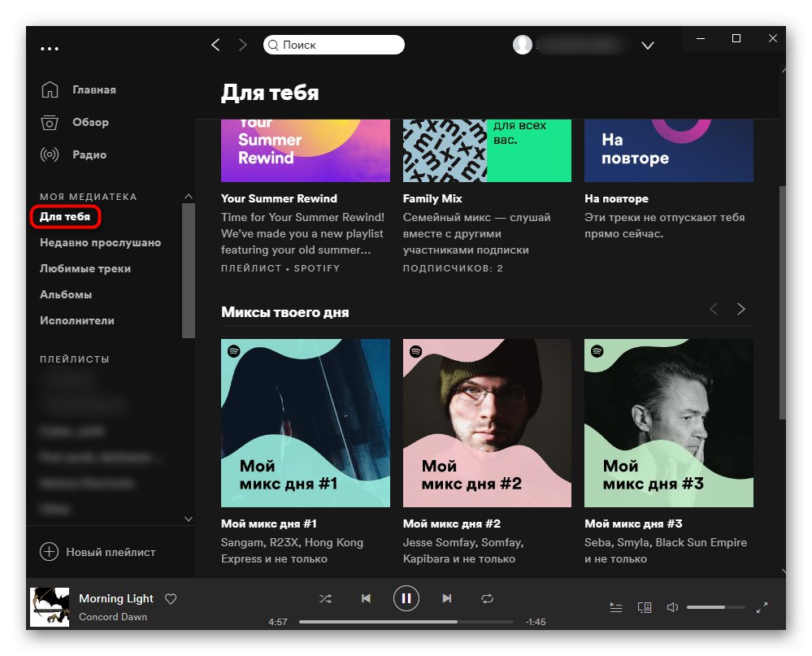
Task: Click the Family Mix title link
Action: click(x=432, y=199)
